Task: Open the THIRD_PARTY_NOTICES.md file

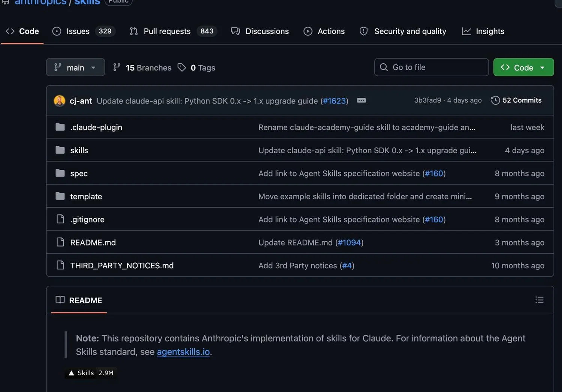Action: click(122, 266)
